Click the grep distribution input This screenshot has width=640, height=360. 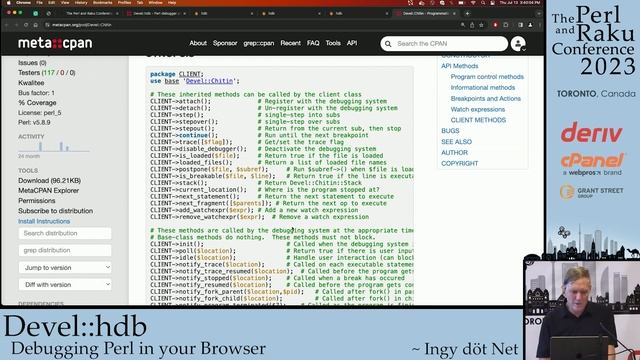coord(65,250)
